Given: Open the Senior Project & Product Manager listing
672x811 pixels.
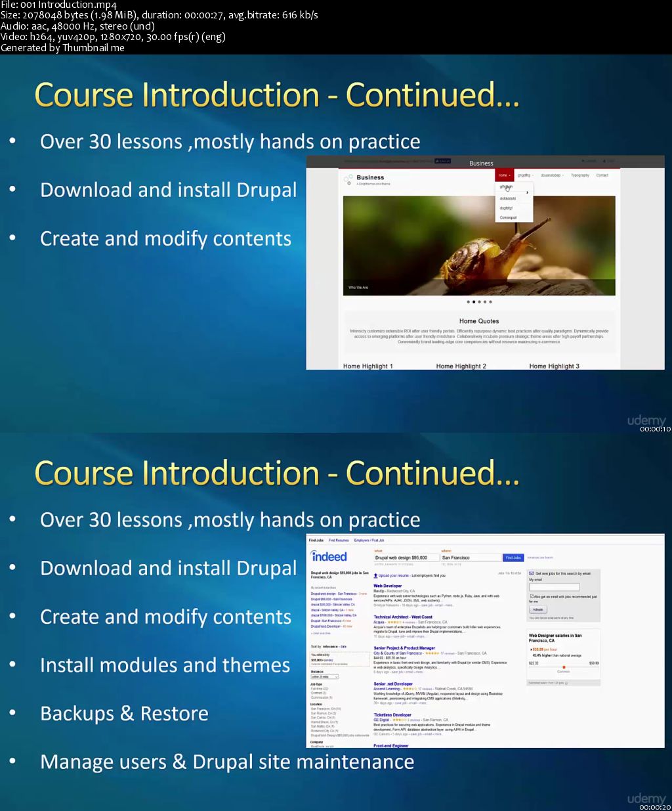Looking at the screenshot, I should coord(404,647).
